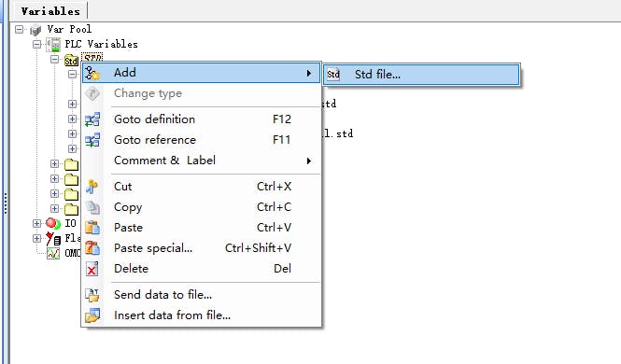Click the left pane splitter grip
Screen dimensions: 621x364
pyautogui.click(x=6, y=203)
